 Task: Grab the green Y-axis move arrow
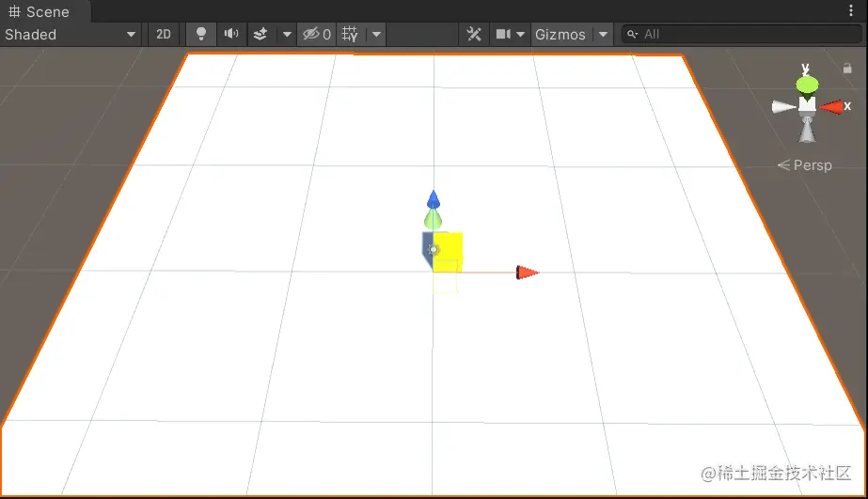(433, 220)
